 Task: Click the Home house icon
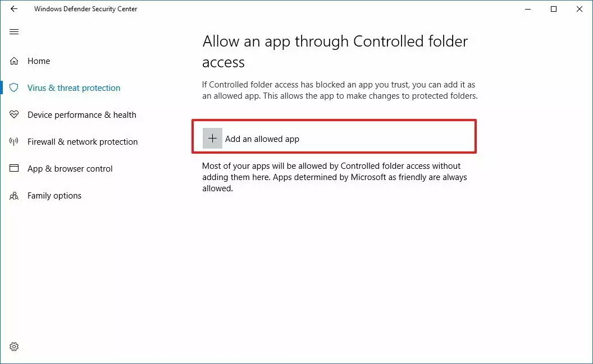coord(14,61)
